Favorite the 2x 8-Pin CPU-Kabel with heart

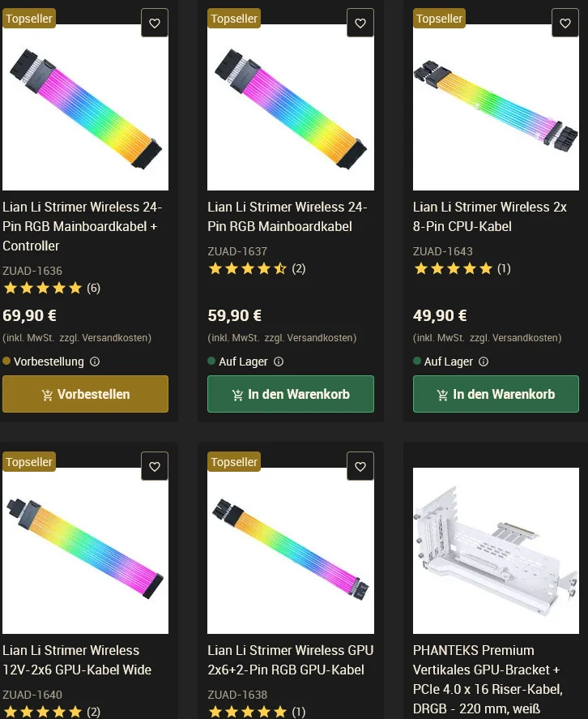[x=565, y=24]
